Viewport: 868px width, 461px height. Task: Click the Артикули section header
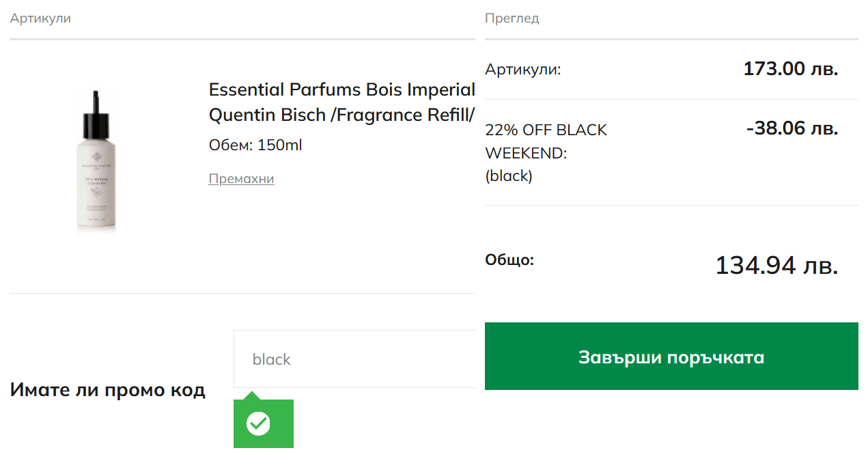40,18
